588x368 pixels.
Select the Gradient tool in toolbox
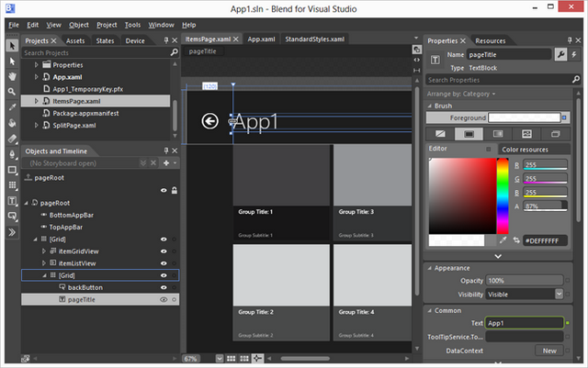pyautogui.click(x=12, y=139)
